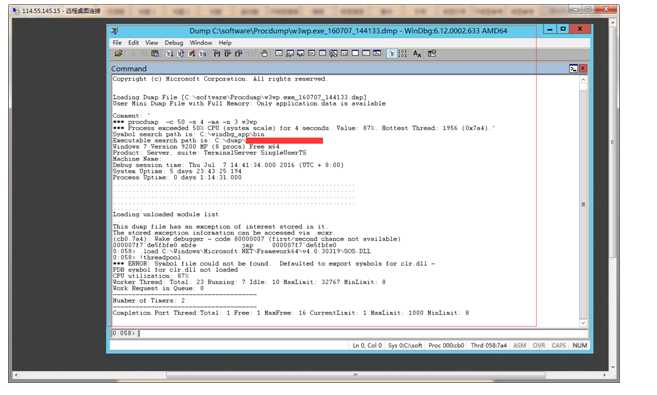Click remote desktop vertical scrollbar up arrow
Image resolution: width=657 pixels, height=395 pixels.
point(613,21)
